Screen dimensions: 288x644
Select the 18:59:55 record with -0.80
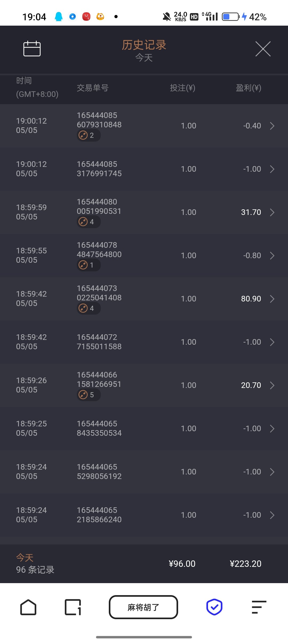144,256
